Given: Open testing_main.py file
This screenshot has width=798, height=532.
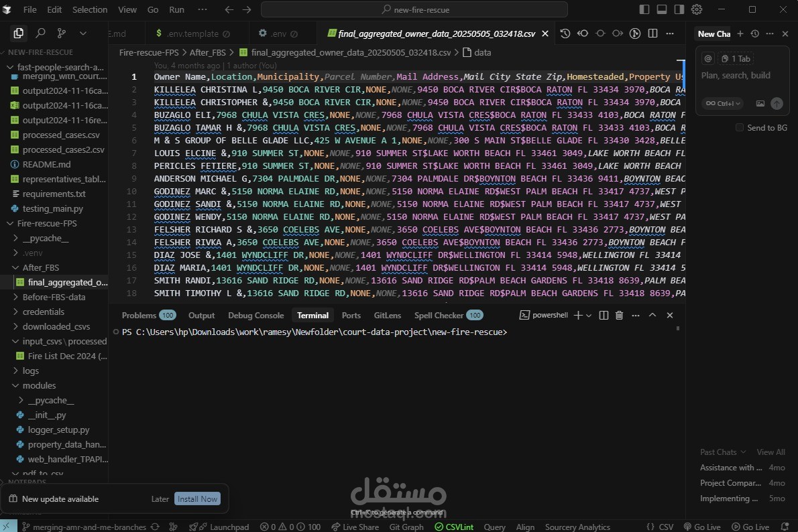Looking at the screenshot, I should 54,208.
